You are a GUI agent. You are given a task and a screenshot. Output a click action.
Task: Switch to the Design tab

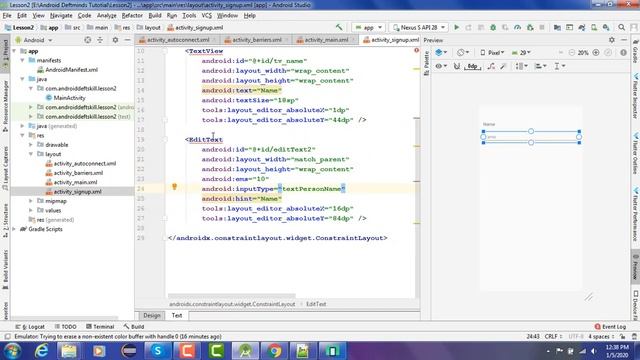152,316
